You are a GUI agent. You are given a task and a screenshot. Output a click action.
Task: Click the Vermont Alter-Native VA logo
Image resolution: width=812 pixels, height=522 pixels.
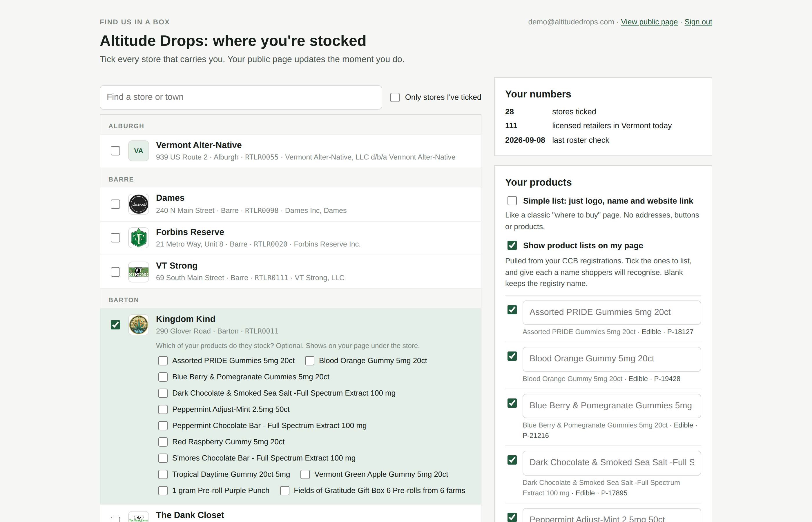pos(138,151)
